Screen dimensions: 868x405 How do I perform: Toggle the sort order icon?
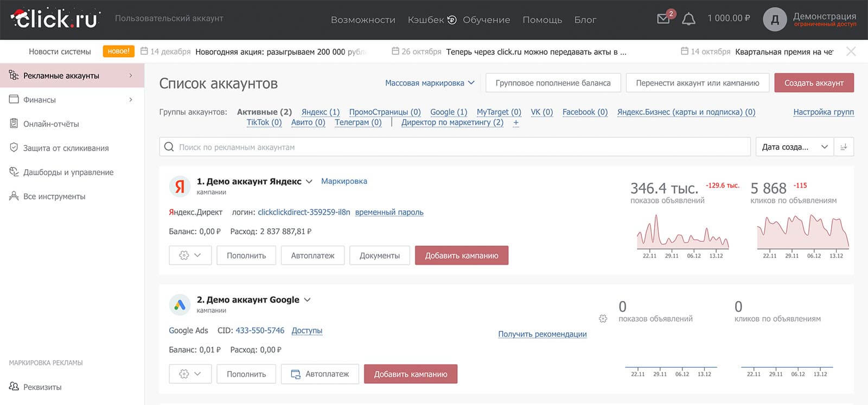844,147
